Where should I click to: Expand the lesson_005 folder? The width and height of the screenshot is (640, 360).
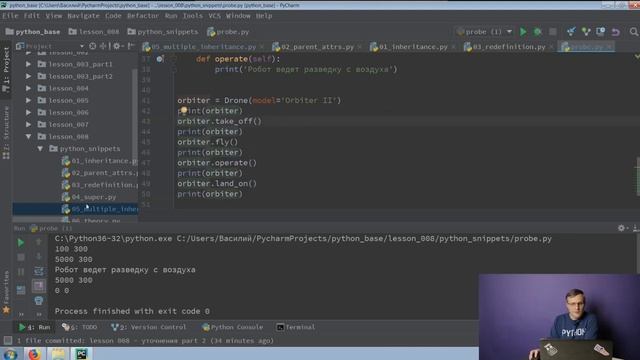[28, 100]
